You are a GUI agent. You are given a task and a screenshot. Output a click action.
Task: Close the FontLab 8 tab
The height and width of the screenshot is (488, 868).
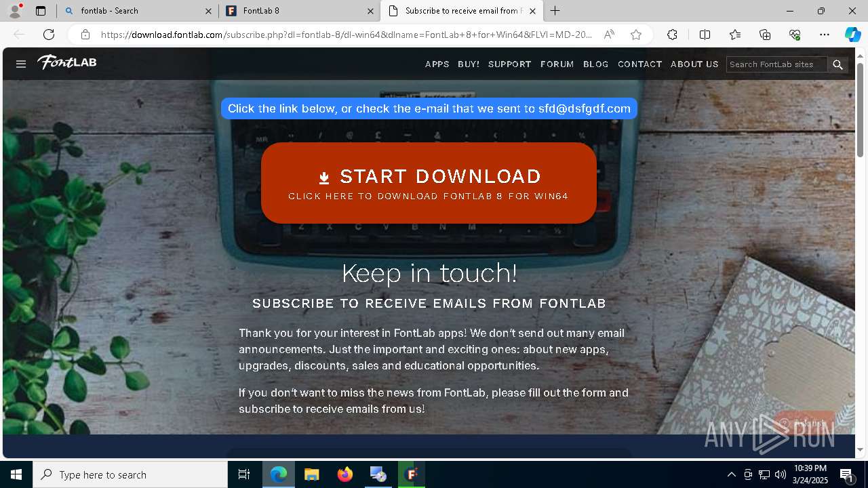tap(370, 11)
